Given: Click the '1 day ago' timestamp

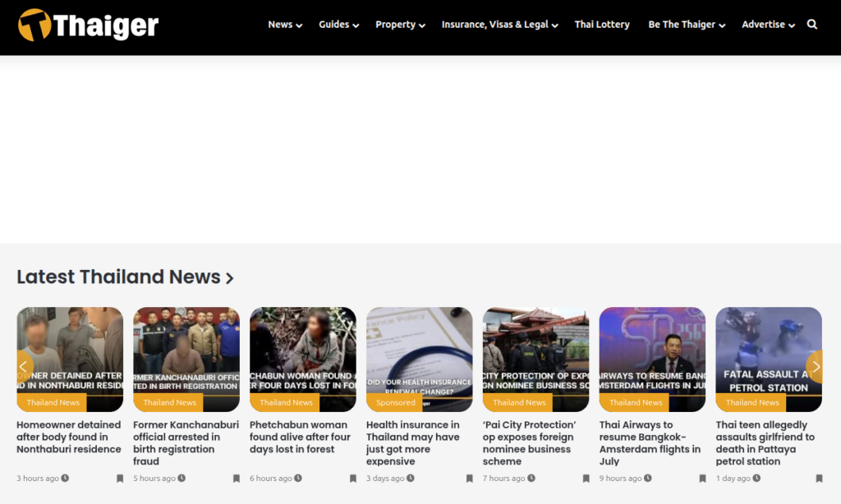Looking at the screenshot, I should pyautogui.click(x=733, y=479).
